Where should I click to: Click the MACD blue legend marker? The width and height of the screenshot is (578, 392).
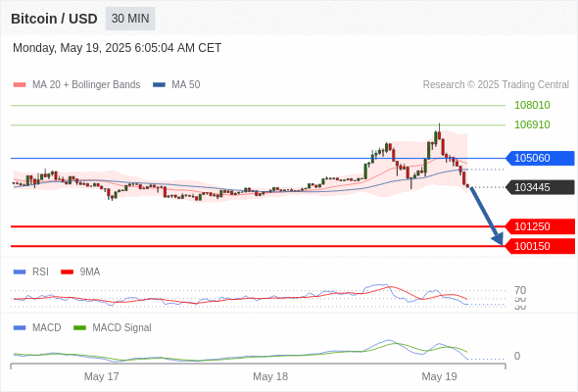[x=20, y=328]
